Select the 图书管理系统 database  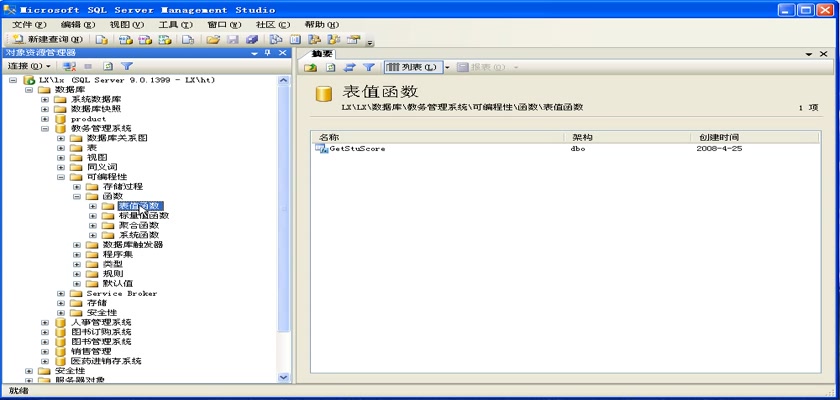coord(101,342)
